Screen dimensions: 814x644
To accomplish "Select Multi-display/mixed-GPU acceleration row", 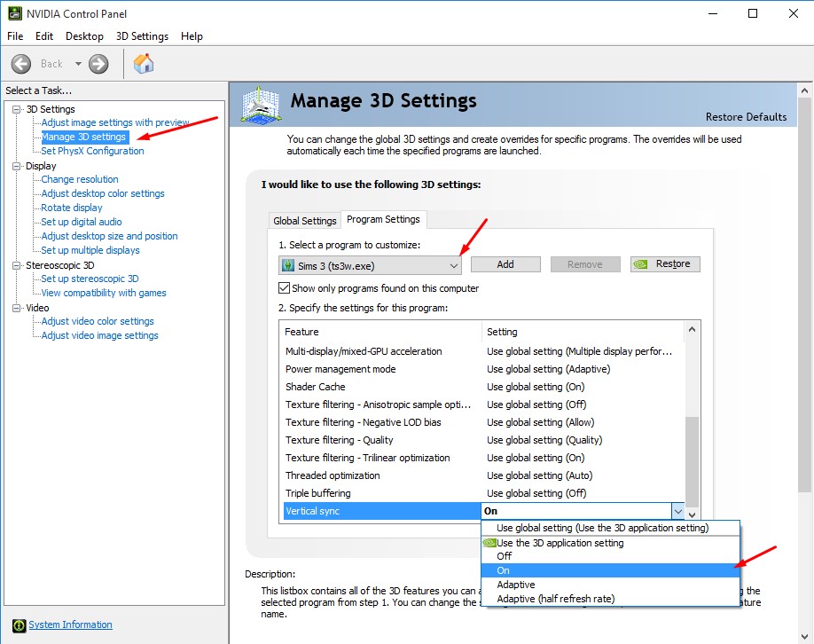I will click(x=484, y=351).
